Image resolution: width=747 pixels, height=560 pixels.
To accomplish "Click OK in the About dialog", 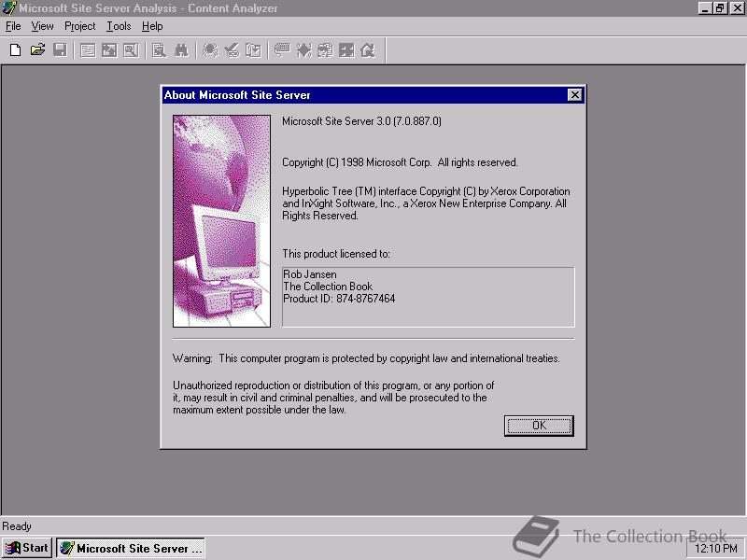I will (539, 426).
